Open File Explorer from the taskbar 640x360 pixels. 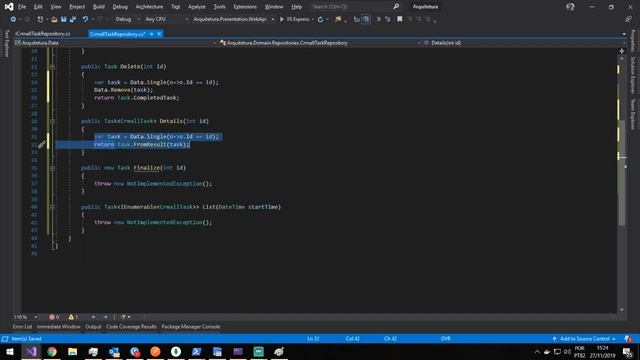73,351
